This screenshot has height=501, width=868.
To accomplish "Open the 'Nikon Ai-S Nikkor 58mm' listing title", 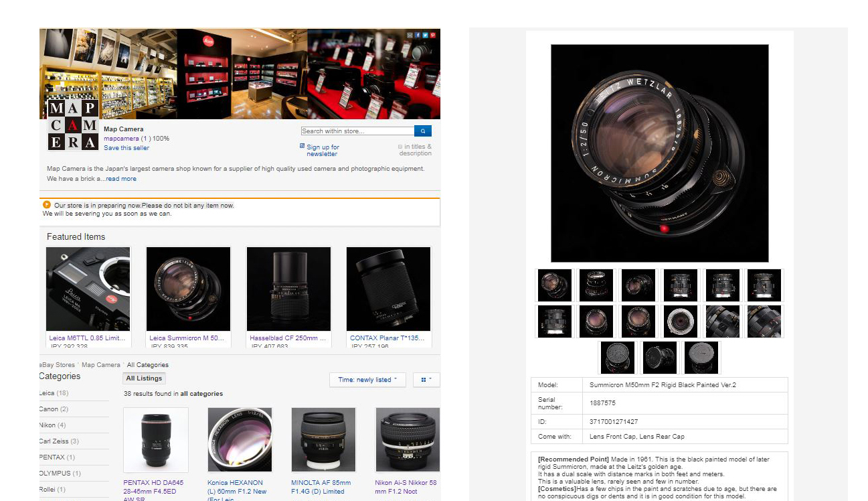I will [406, 487].
